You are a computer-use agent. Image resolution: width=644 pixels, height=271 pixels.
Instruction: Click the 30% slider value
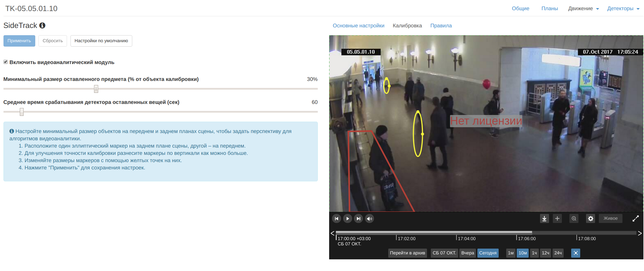[x=312, y=79]
